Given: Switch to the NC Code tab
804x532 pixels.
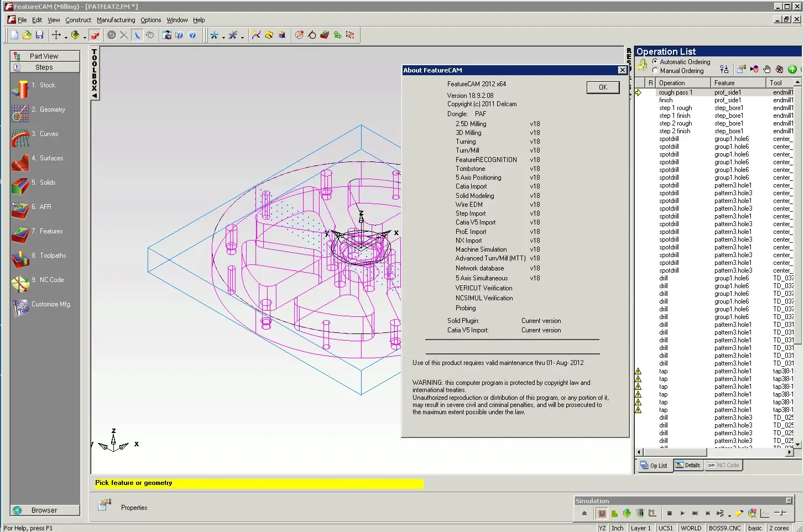Looking at the screenshot, I should point(723,465).
